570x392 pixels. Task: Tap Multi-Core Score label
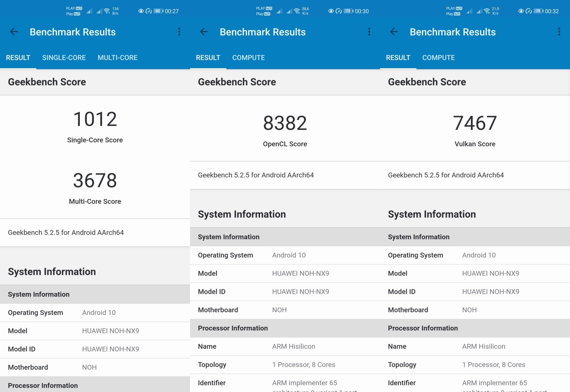pos(95,201)
